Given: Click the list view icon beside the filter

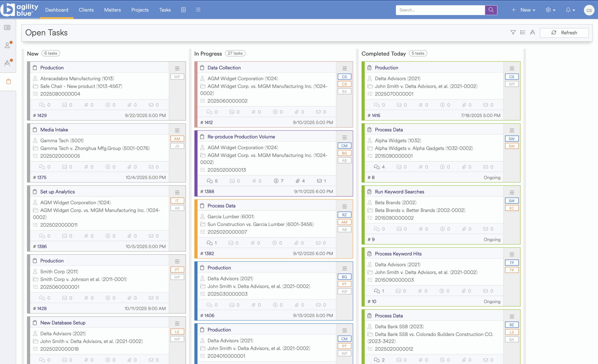Looking at the screenshot, I should (x=523, y=32).
